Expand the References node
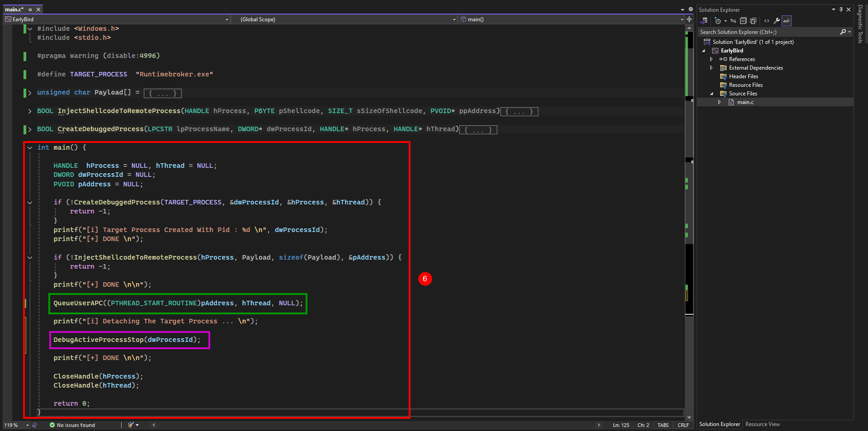 pos(711,59)
